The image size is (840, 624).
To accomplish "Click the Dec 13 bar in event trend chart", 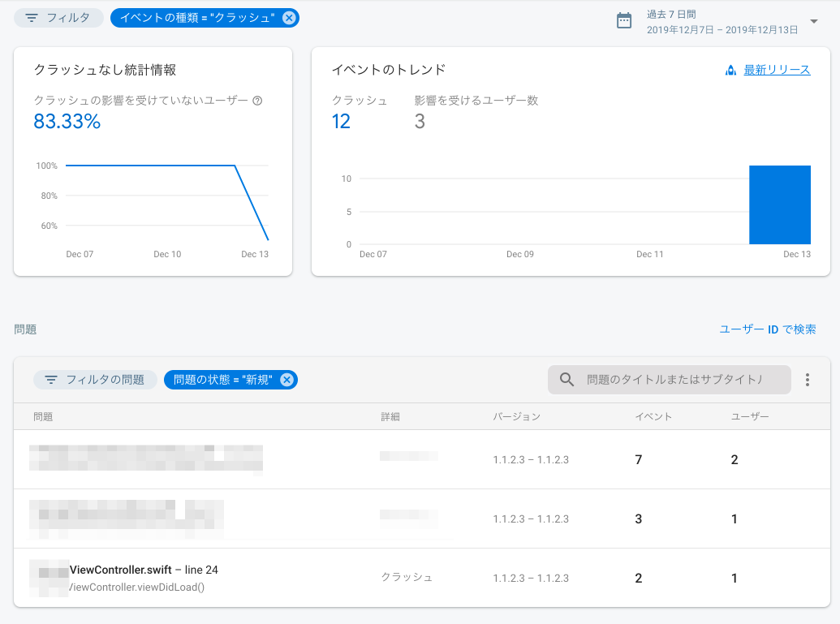I will tap(779, 204).
